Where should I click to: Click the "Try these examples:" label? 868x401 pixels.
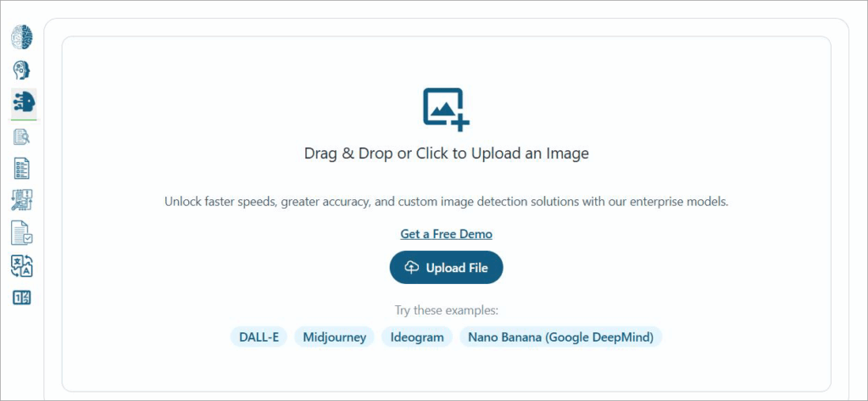[446, 310]
